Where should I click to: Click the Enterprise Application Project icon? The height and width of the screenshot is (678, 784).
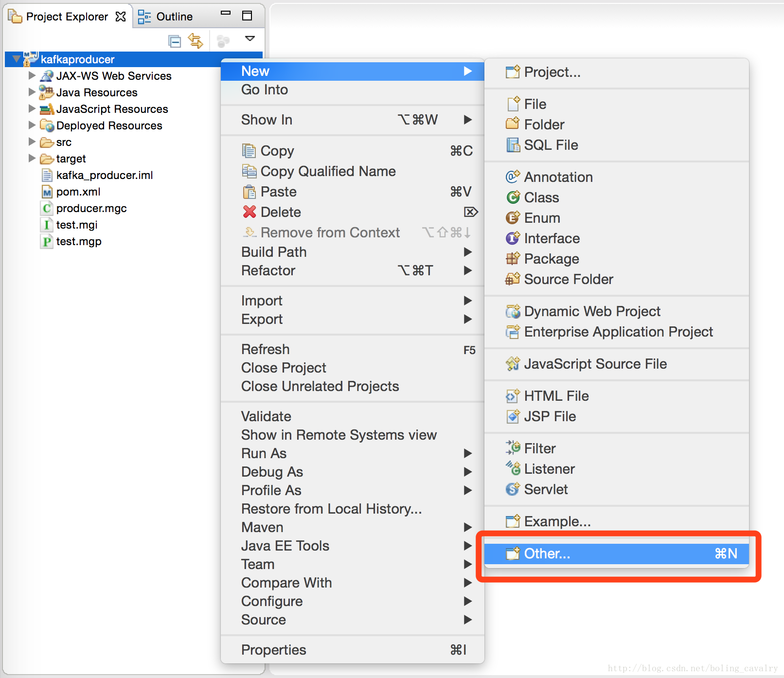(x=513, y=332)
